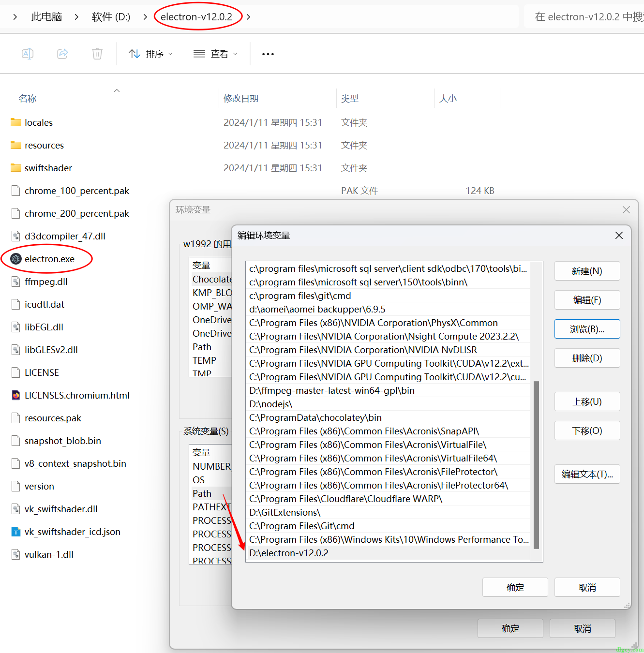
Task: Select libEGL.dll file icon
Action: [16, 327]
